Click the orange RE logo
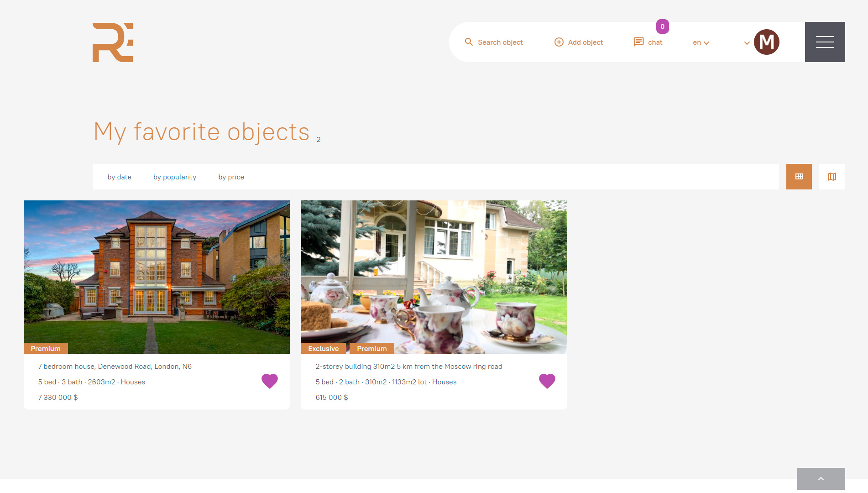Screen dimensions: 868x493 pos(113,42)
